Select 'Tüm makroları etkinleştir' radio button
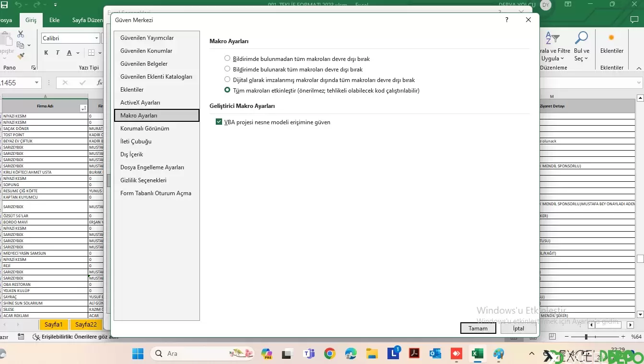 (227, 90)
